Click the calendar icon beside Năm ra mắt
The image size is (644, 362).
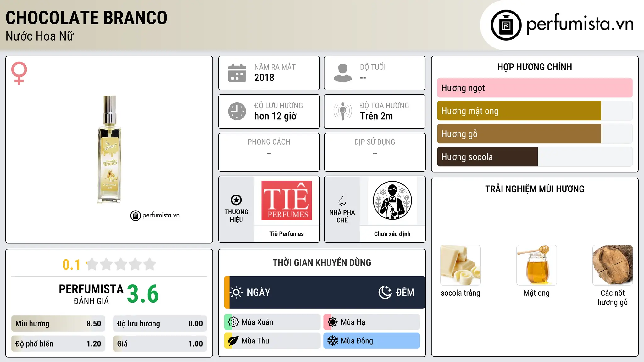[237, 73]
